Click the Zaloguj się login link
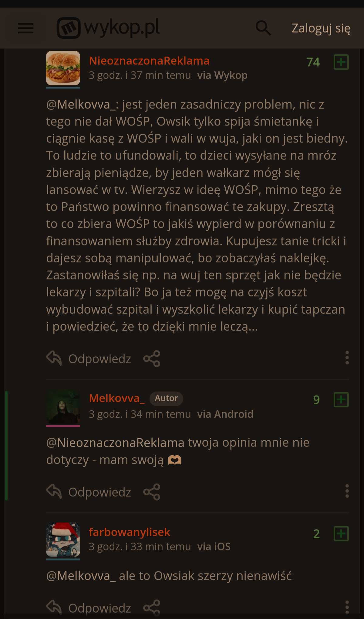Image resolution: width=364 pixels, height=619 pixels. 321,28
